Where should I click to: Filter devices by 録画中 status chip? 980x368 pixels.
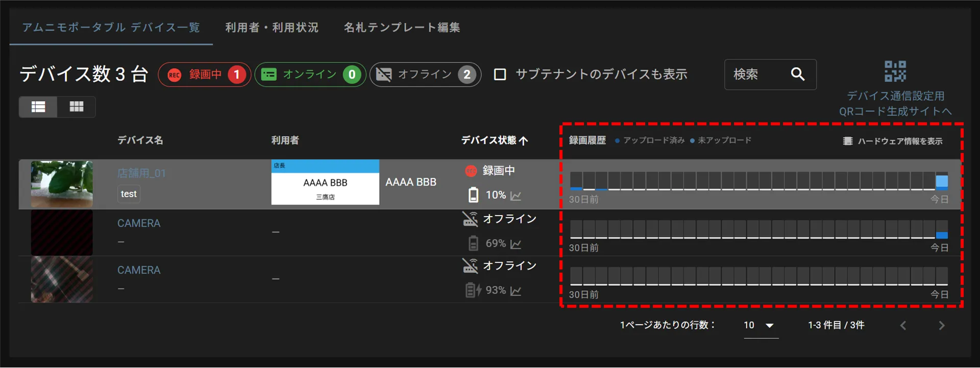click(x=204, y=75)
